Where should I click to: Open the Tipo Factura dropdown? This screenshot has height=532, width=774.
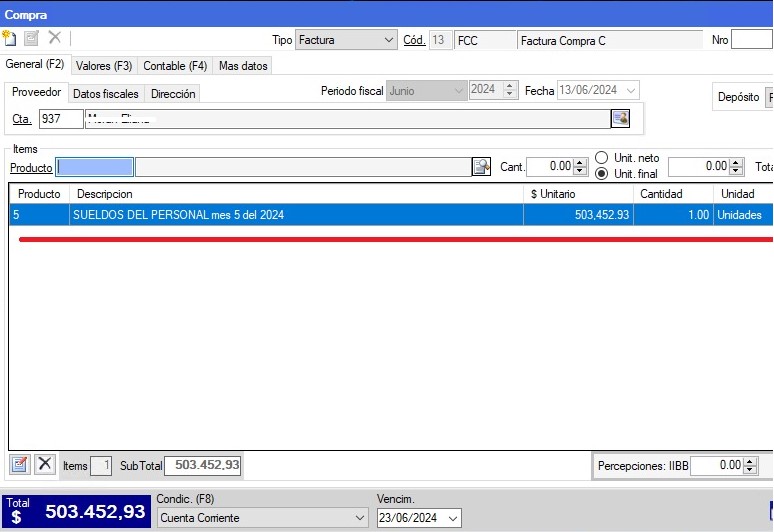388,40
